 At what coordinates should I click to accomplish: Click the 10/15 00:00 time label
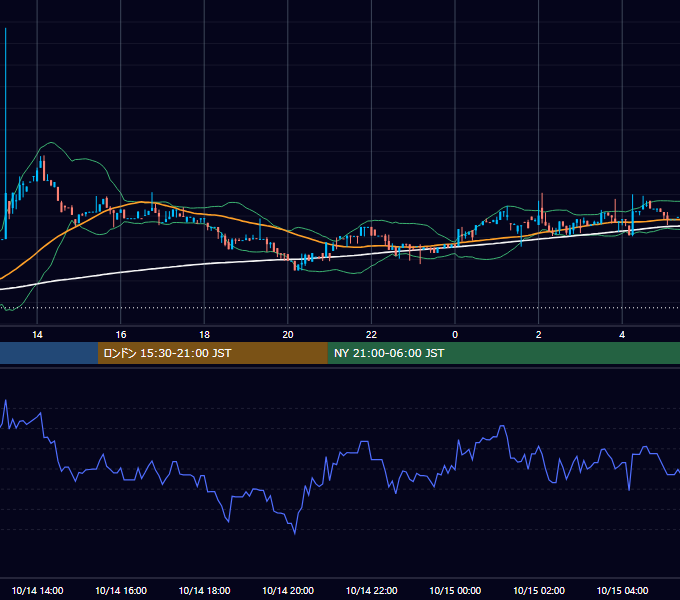[x=455, y=590]
